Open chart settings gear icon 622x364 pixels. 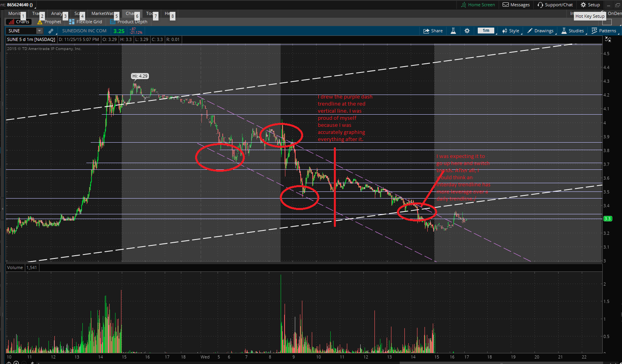click(467, 31)
